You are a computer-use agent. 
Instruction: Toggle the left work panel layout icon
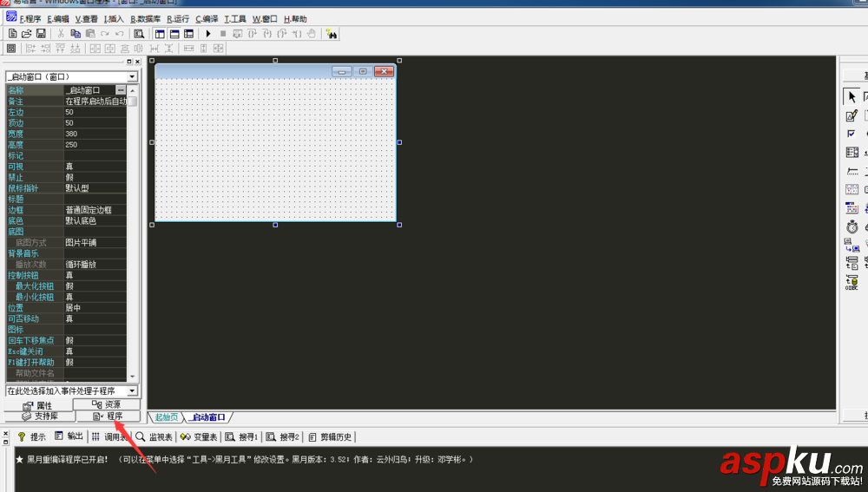coord(160,34)
